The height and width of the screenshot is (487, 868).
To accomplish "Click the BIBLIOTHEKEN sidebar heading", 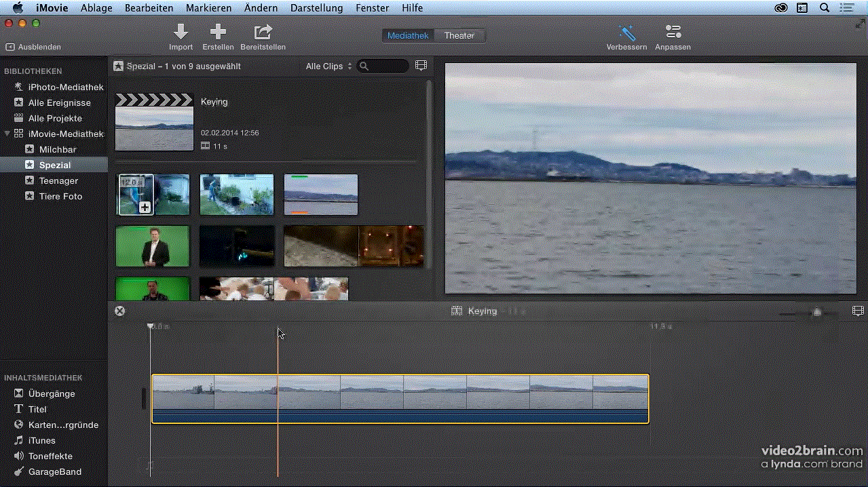I will click(33, 71).
